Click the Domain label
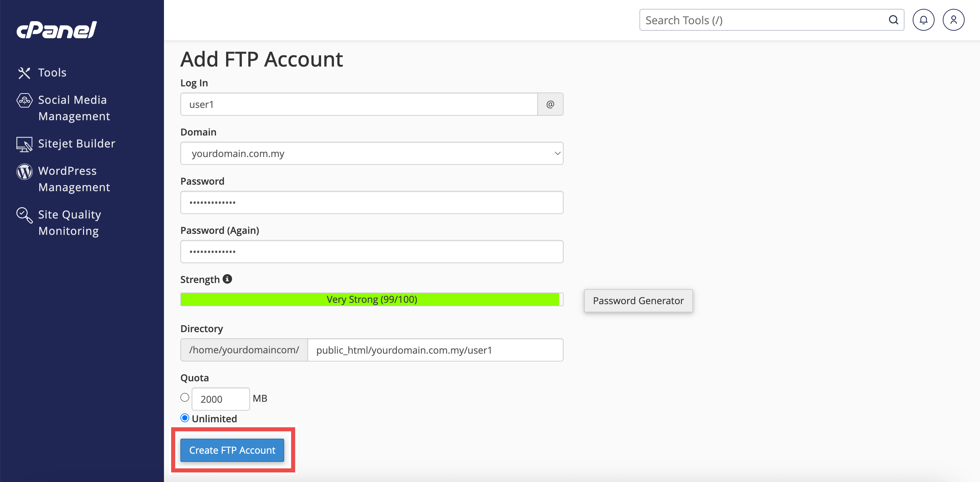 click(198, 132)
